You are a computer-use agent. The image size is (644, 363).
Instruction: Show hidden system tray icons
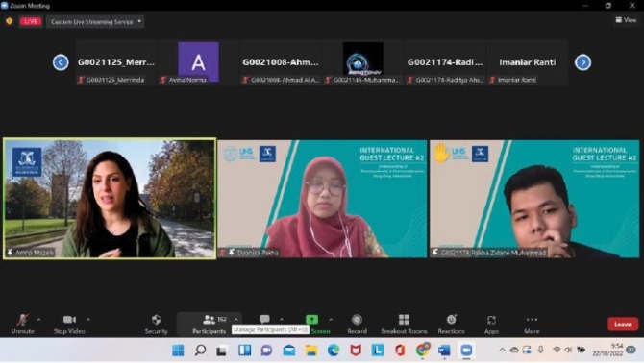pyautogui.click(x=502, y=350)
